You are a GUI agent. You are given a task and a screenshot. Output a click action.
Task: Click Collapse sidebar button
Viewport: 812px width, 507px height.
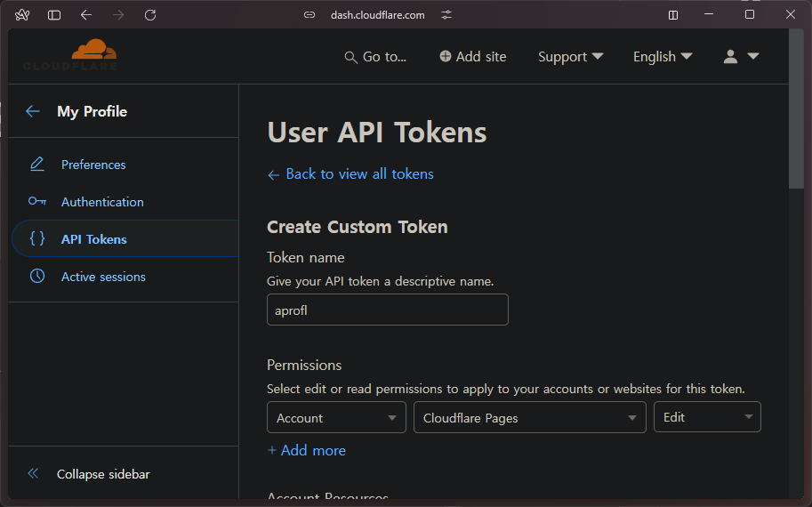tap(103, 474)
